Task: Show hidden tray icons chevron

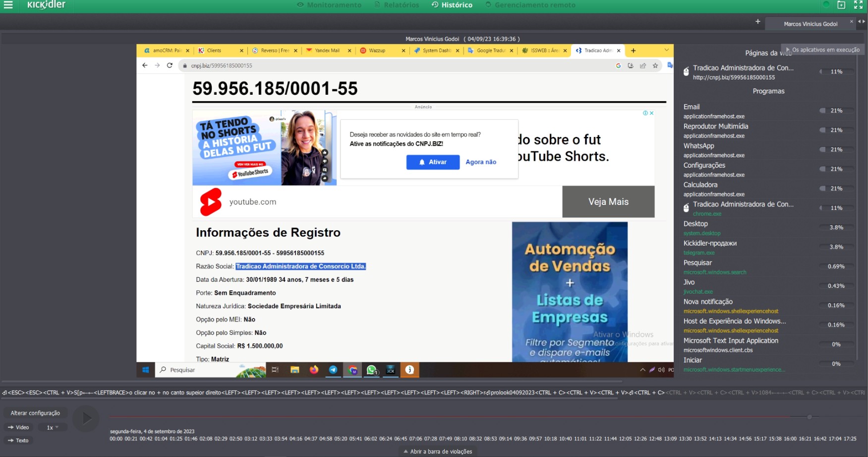Action: pyautogui.click(x=642, y=370)
